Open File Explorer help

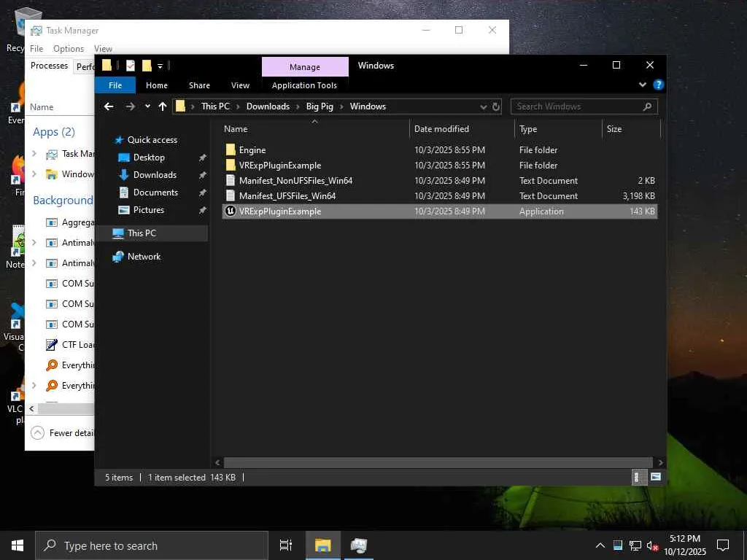click(659, 85)
